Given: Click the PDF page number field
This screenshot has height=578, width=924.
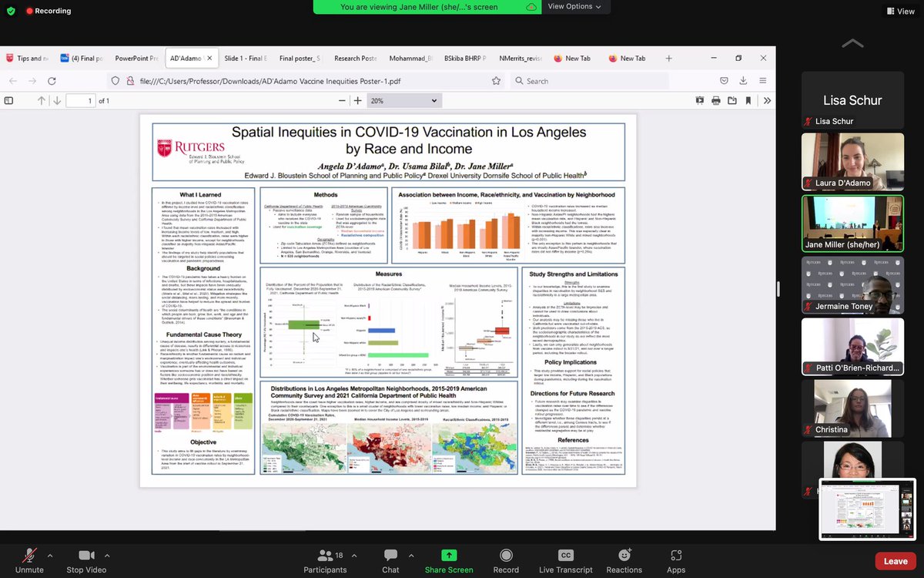Looking at the screenshot, I should (79, 100).
